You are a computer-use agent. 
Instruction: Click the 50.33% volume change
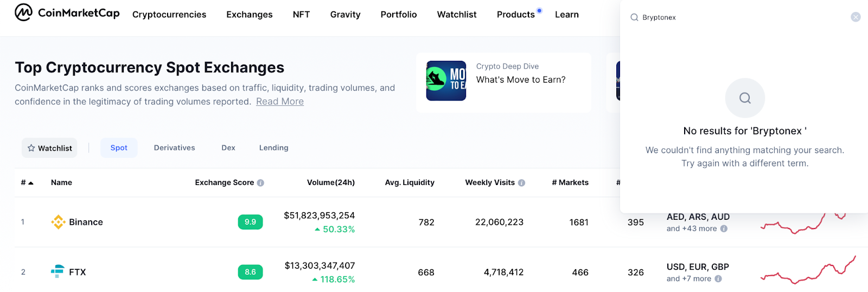point(335,230)
